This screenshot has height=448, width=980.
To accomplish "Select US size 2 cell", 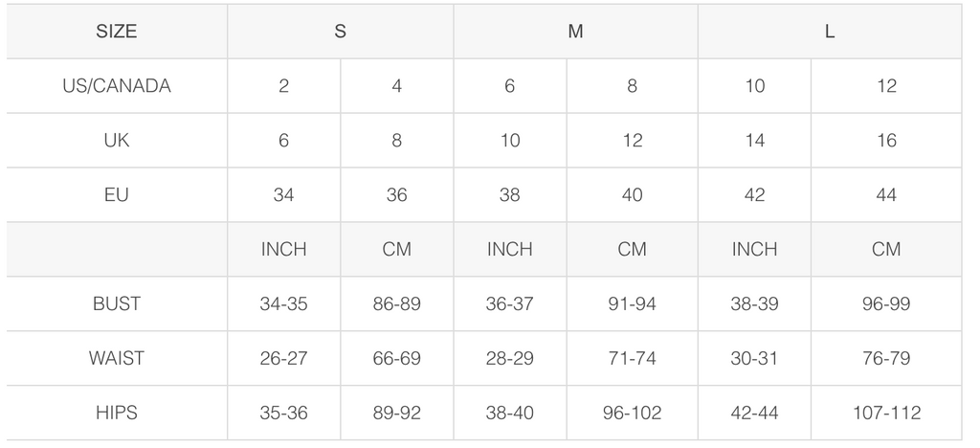I will point(283,85).
